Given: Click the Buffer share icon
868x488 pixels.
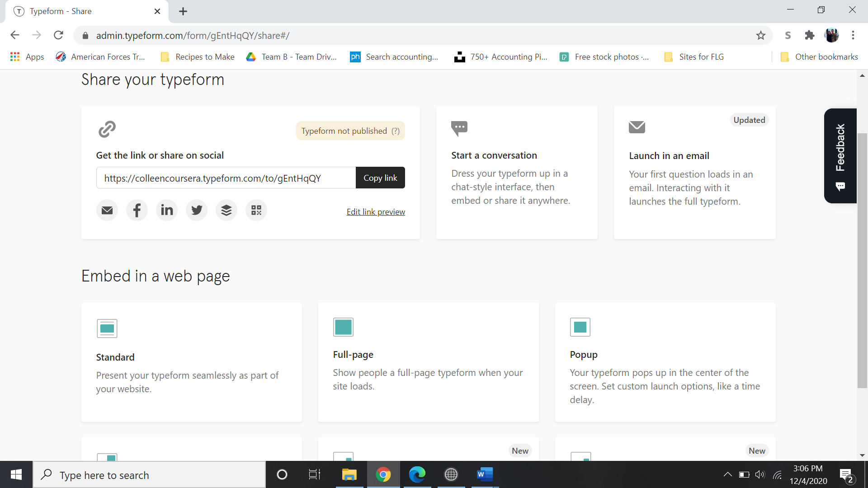Looking at the screenshot, I should [226, 210].
